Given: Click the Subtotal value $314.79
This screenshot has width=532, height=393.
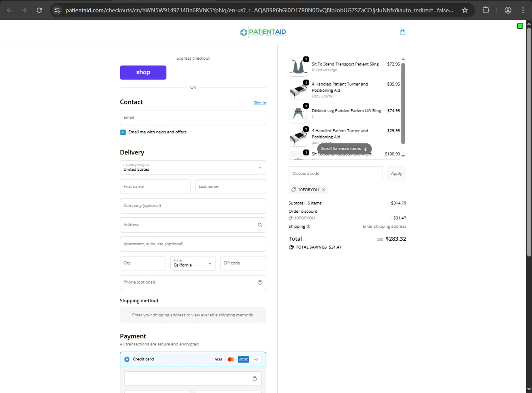Looking at the screenshot, I should (399, 203).
